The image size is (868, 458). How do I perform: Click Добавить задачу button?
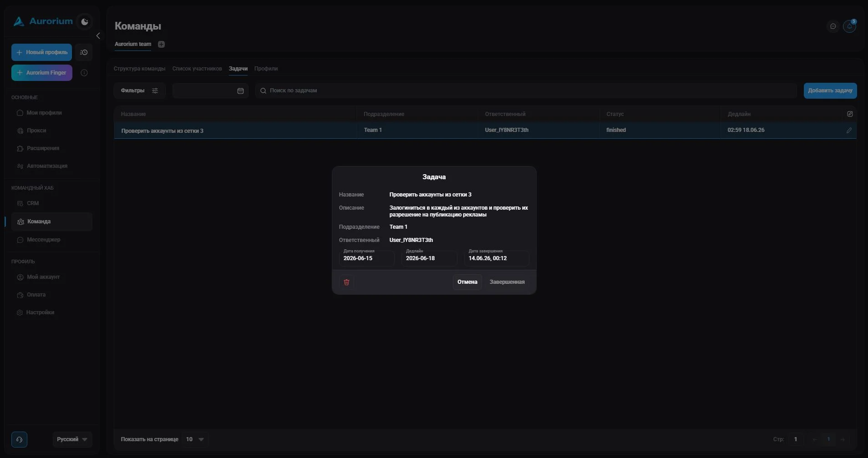(x=830, y=91)
